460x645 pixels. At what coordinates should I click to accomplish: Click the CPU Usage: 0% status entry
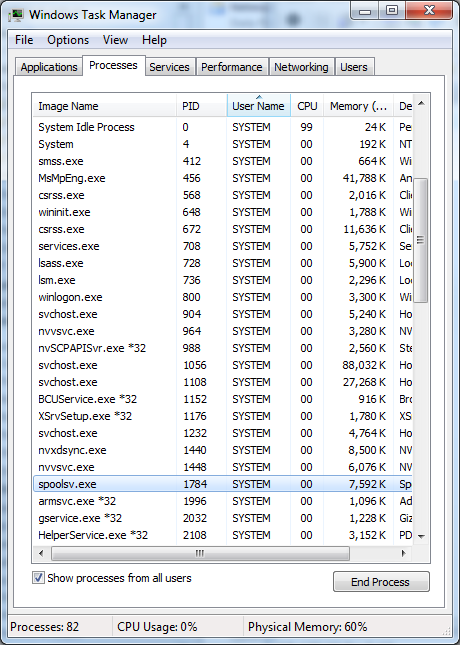(157, 627)
